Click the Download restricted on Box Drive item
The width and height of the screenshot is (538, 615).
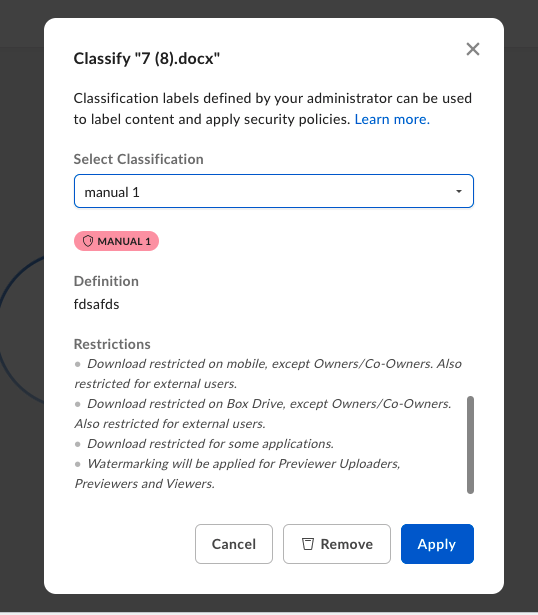(263, 414)
